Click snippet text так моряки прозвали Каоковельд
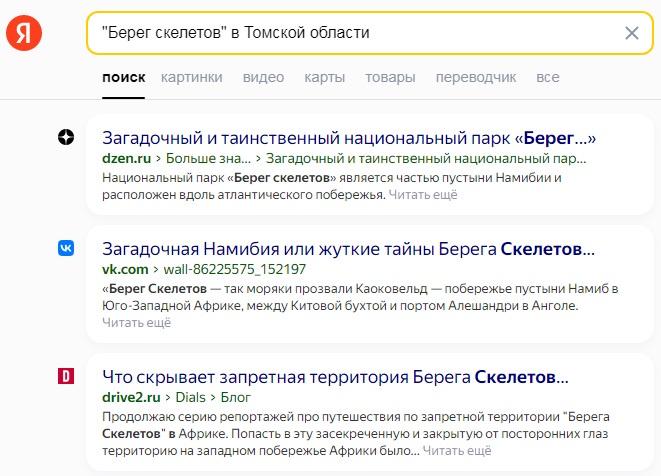The height and width of the screenshot is (476, 661). click(326, 289)
